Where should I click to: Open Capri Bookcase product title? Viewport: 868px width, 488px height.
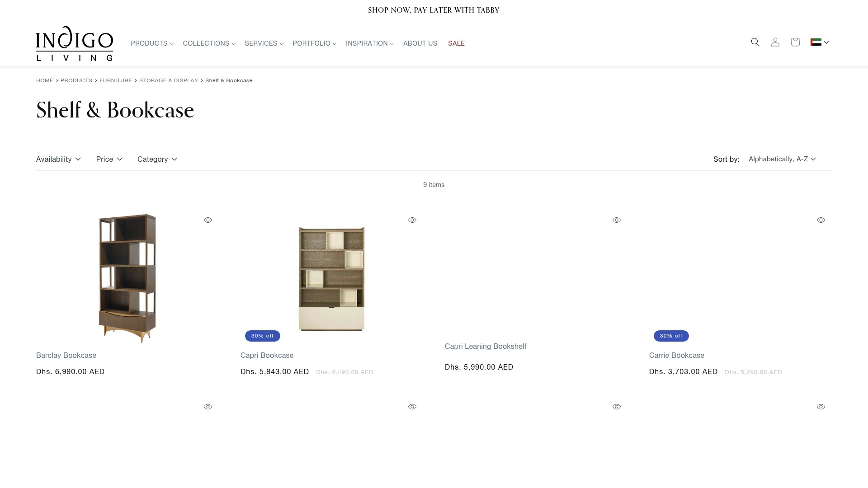[x=267, y=355]
